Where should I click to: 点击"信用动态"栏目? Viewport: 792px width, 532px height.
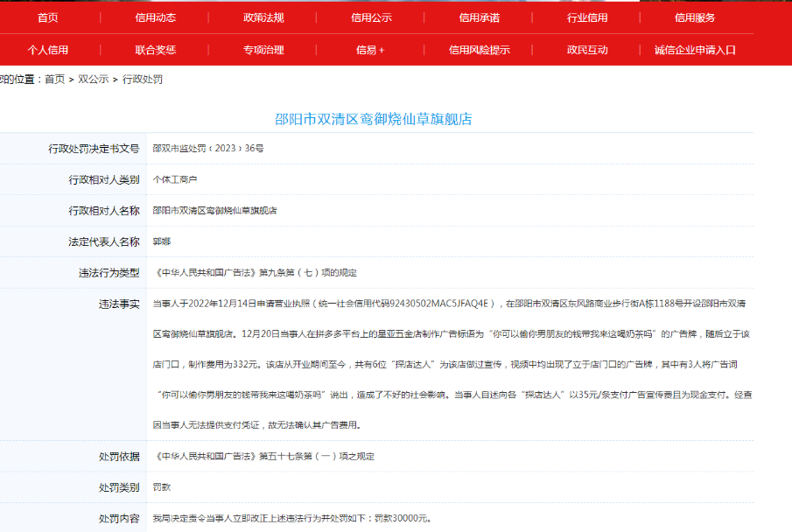click(x=159, y=17)
